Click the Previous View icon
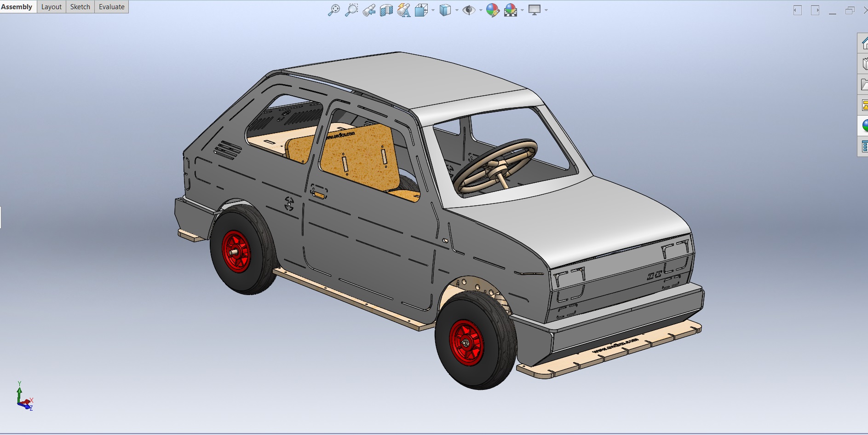Image resolution: width=868 pixels, height=435 pixels. tap(369, 10)
